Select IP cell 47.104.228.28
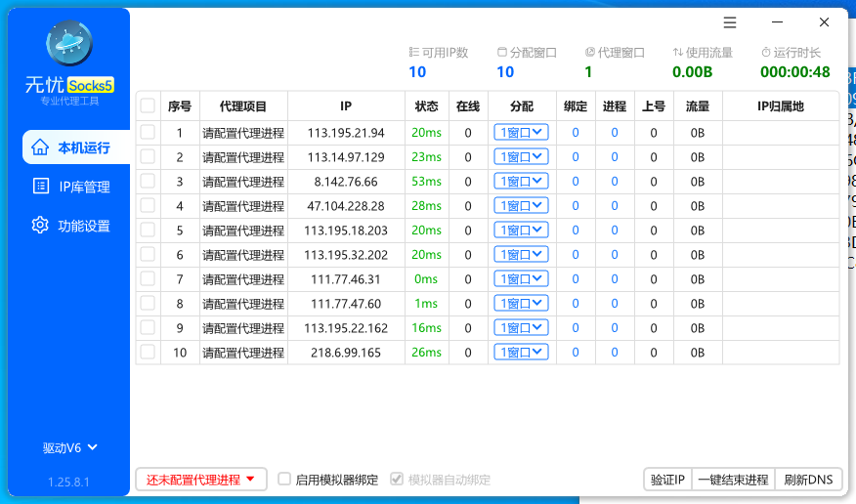The image size is (856, 504). (346, 206)
